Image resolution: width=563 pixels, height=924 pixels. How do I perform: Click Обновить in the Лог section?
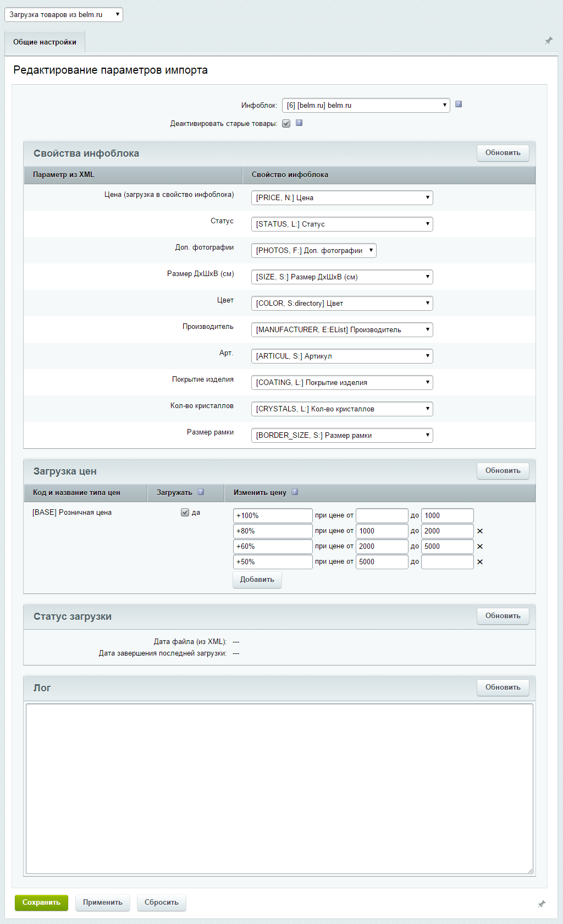click(503, 687)
